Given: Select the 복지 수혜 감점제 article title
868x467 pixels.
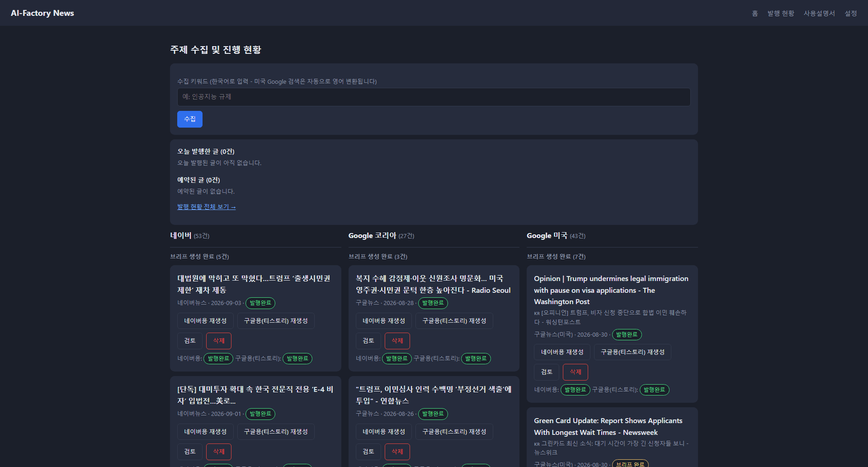Looking at the screenshot, I should (x=433, y=284).
